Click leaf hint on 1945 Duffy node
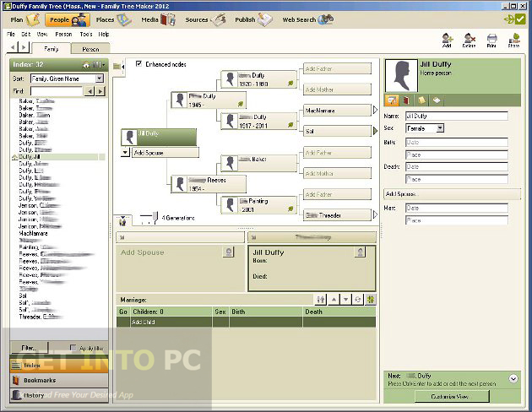 (x=240, y=104)
